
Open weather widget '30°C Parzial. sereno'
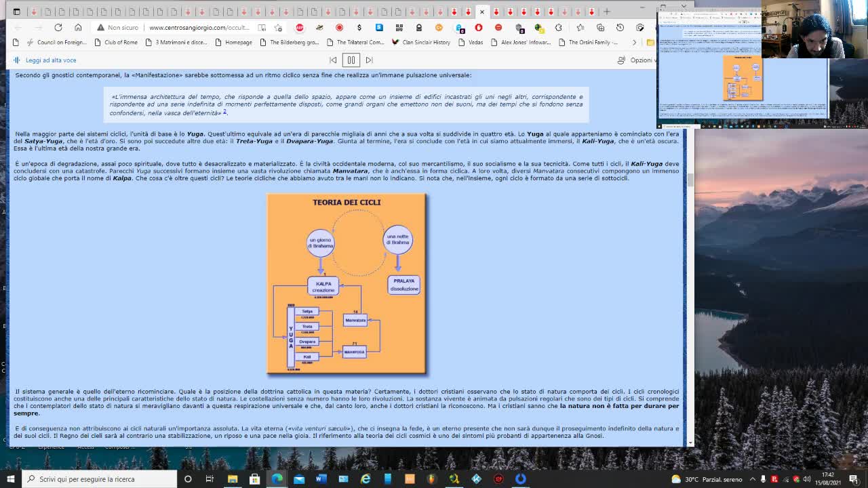[707, 479]
